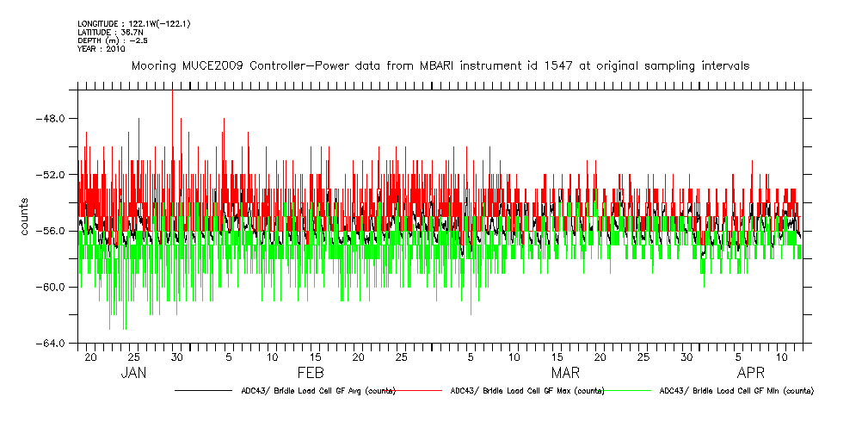Select the FEB month label on the time axis
Viewport: 868px width, 434px height.
(x=311, y=373)
